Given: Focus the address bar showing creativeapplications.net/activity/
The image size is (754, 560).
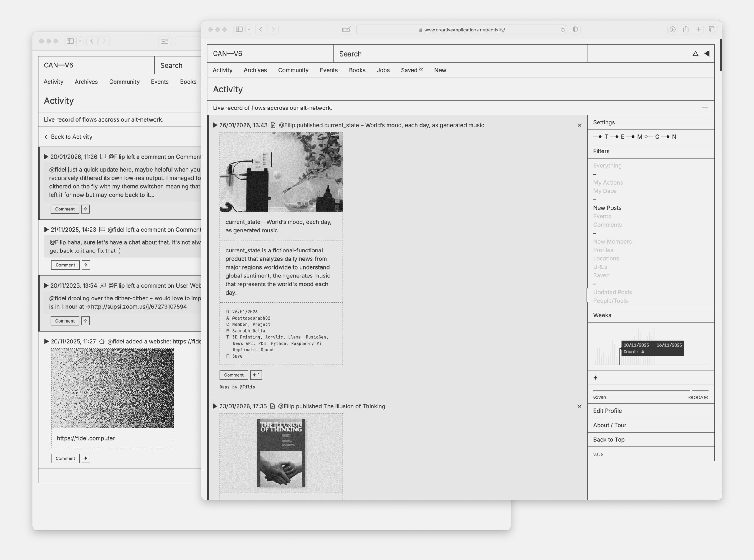Looking at the screenshot, I should tap(462, 30).
